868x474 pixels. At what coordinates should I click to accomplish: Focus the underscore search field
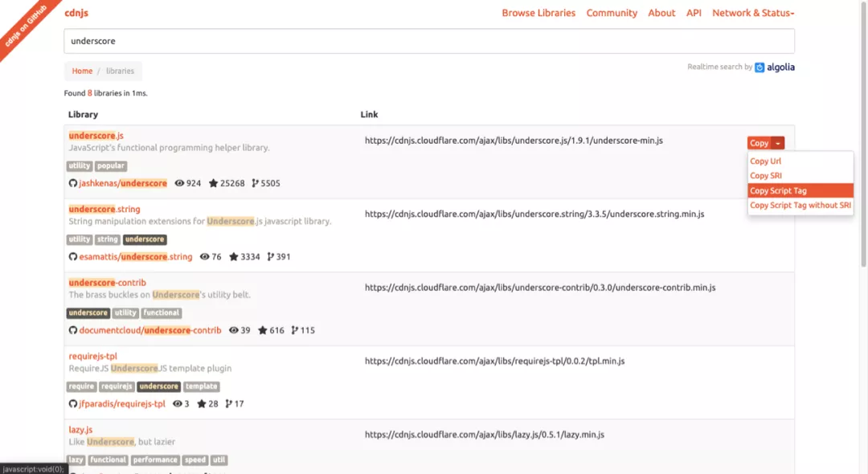click(x=429, y=41)
